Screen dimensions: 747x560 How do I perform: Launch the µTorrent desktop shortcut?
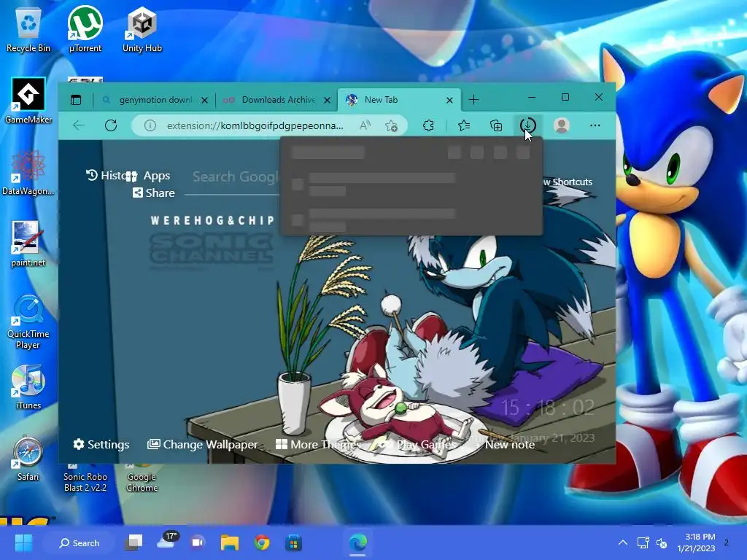[x=85, y=29]
